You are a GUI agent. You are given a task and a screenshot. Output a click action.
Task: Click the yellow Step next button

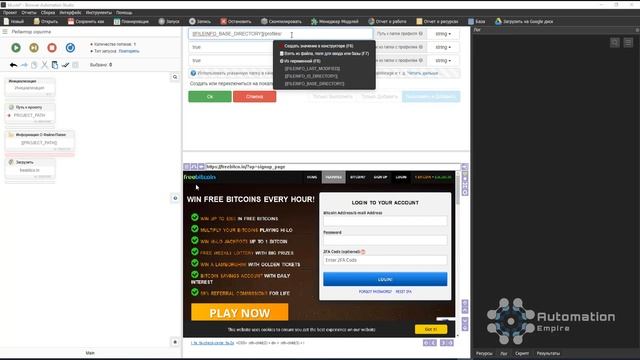pos(34,48)
